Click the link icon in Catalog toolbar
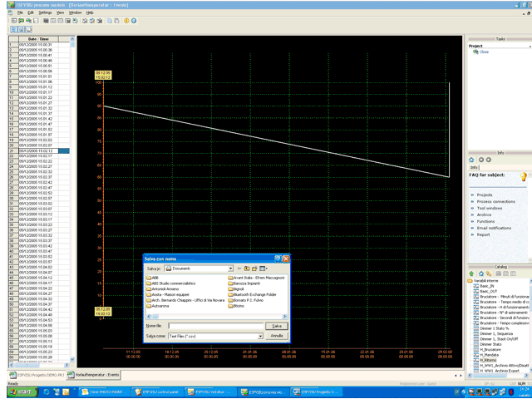Screen dimensions: 532x399 489,273
